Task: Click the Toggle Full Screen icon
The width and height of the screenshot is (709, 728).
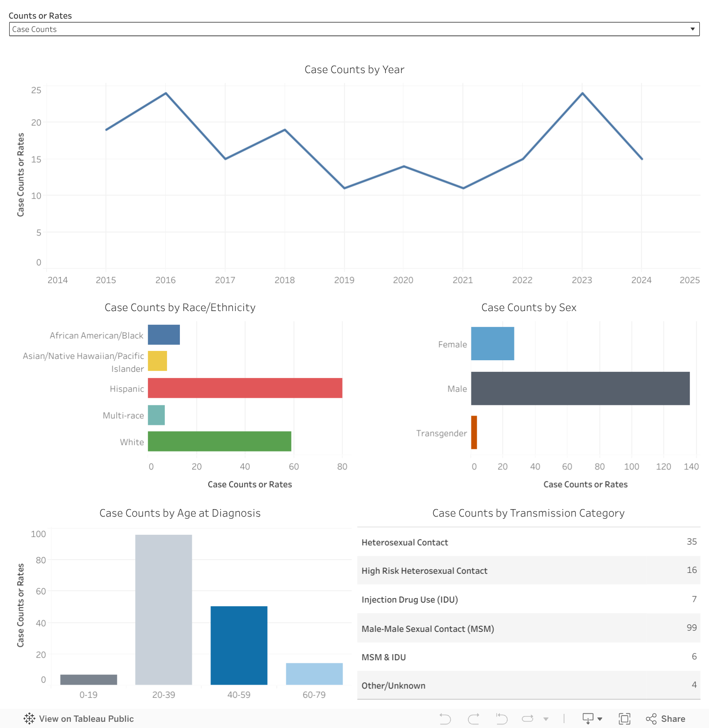Action: (x=625, y=719)
